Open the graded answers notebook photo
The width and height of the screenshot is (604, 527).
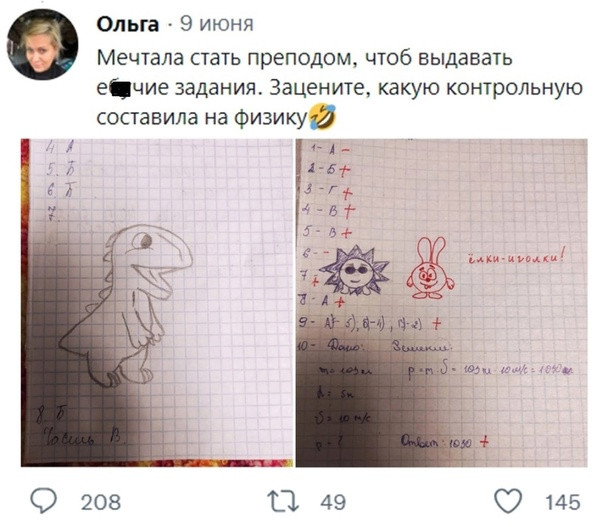[441, 302]
